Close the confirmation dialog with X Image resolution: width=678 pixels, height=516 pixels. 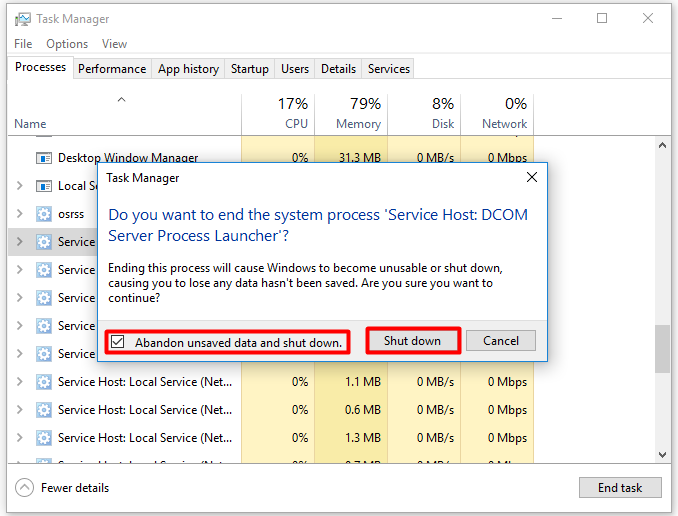tap(532, 178)
